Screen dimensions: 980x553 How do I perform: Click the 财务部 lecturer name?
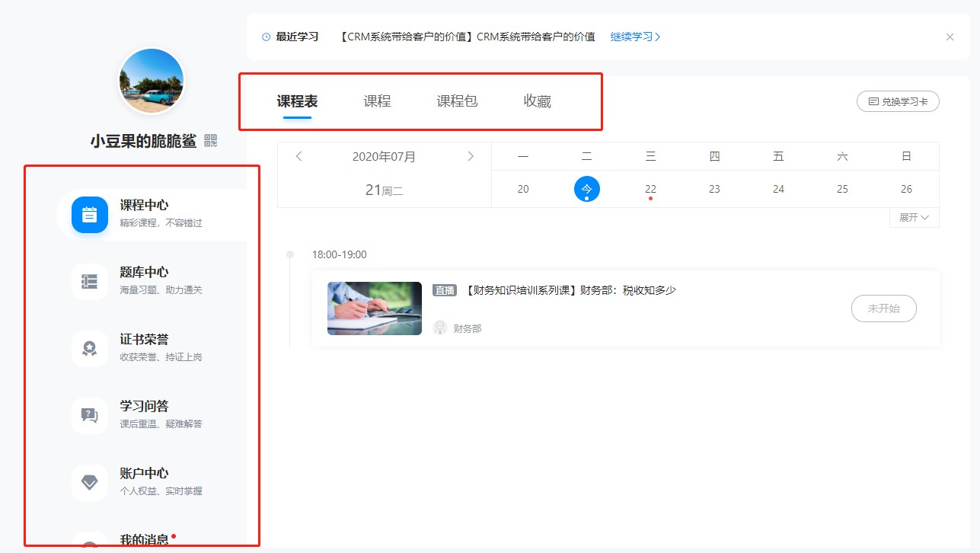[468, 328]
